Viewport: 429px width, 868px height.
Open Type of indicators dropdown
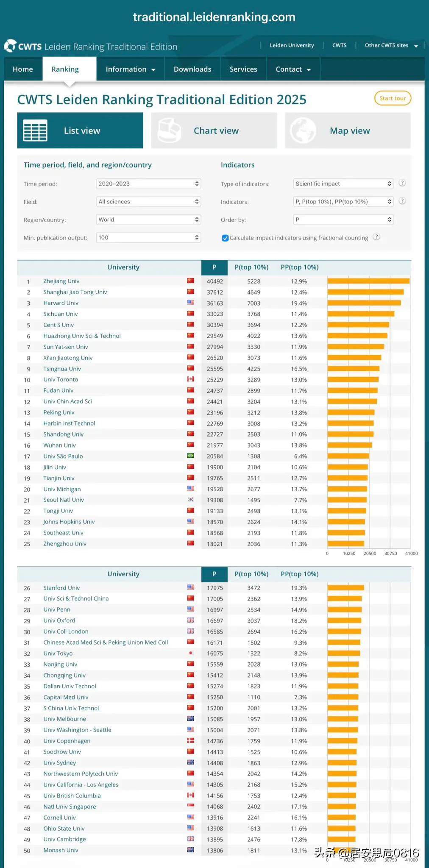pos(343,184)
